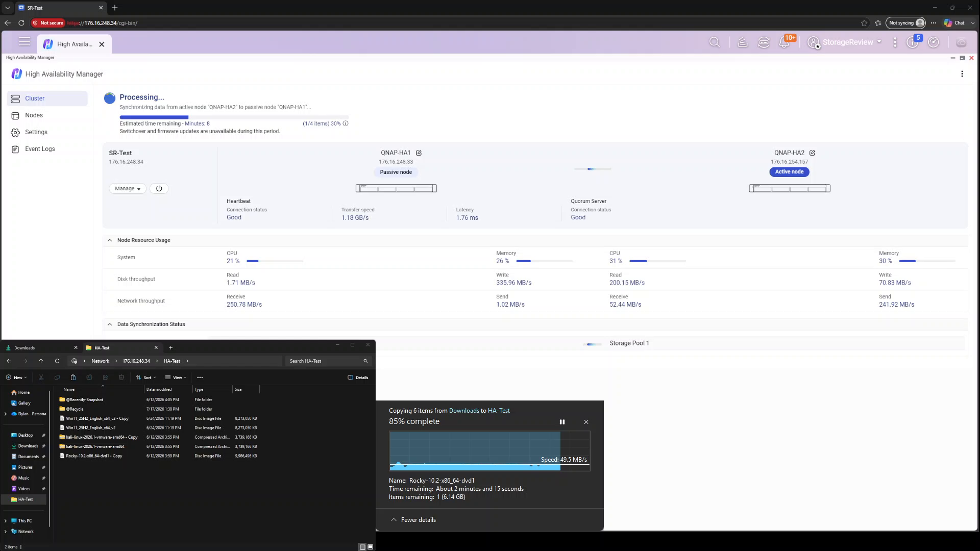
Task: Pause the file copy operation
Action: coord(562,422)
